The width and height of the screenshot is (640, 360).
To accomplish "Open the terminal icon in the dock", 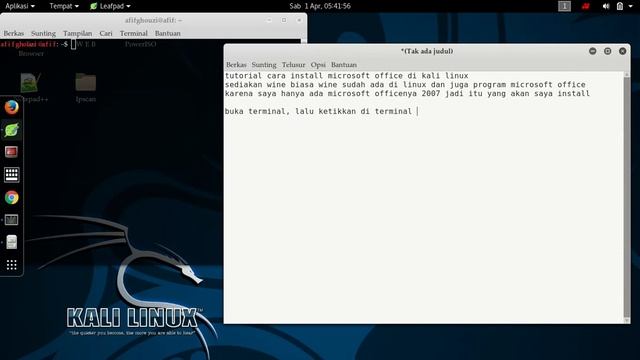I will click(11, 220).
